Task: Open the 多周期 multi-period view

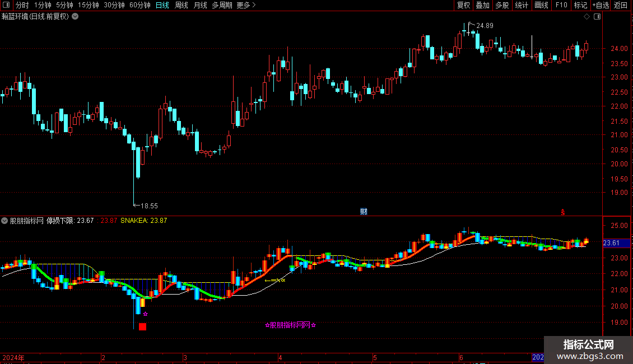Action: tap(222, 5)
